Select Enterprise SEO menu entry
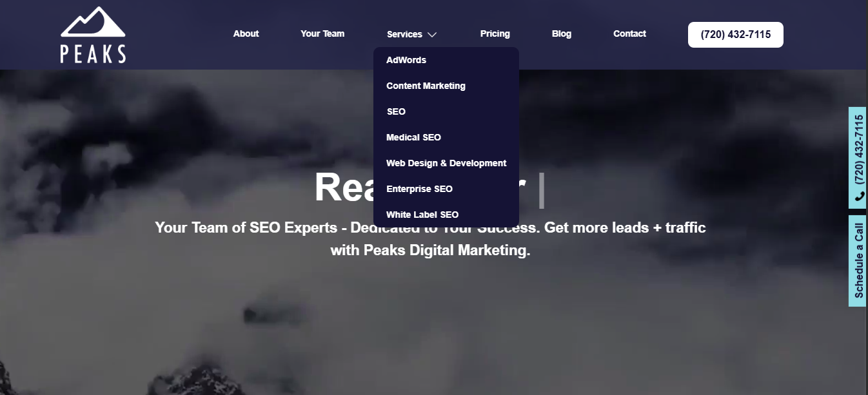868x395 pixels. click(419, 189)
